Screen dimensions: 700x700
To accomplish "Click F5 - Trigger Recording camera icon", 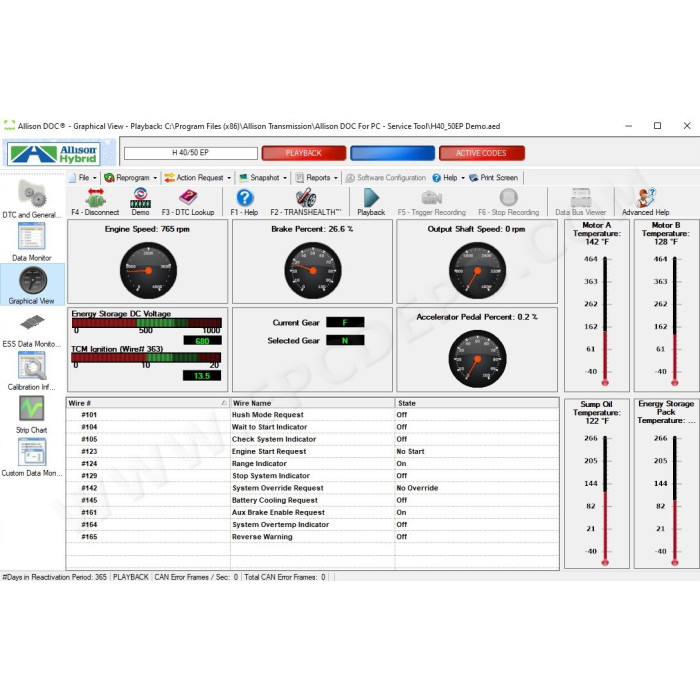I will click(431, 197).
